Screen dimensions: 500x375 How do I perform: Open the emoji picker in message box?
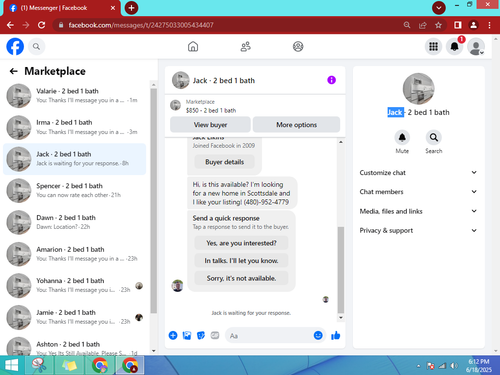click(318, 335)
